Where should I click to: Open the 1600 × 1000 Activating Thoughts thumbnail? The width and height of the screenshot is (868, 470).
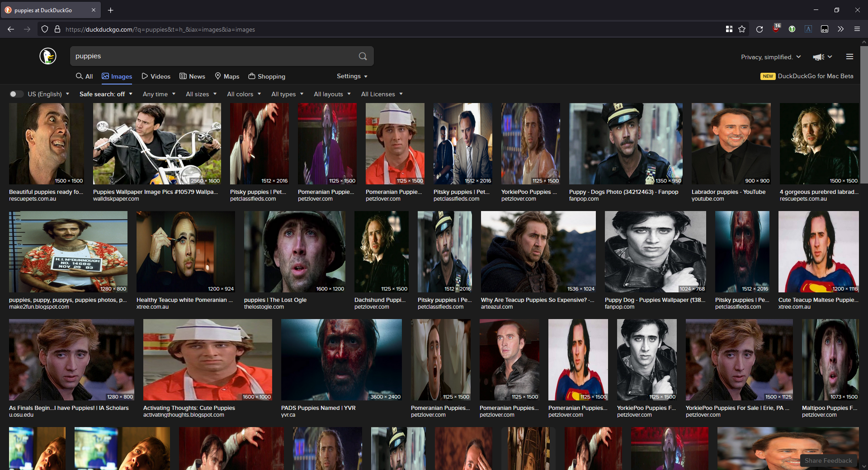208,359
